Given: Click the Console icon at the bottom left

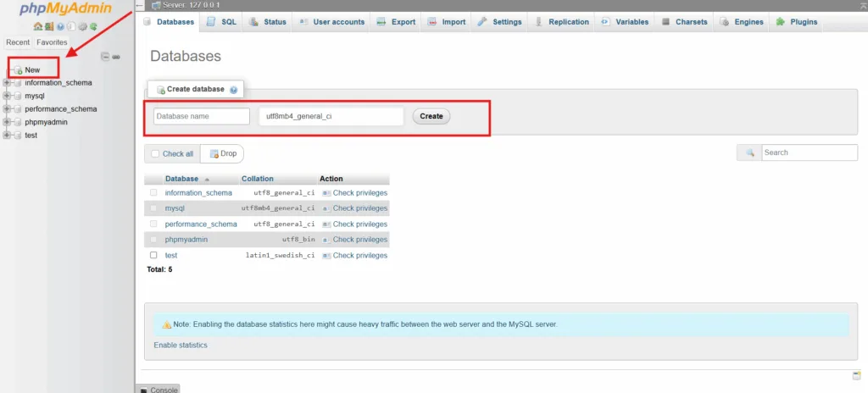Looking at the screenshot, I should [x=144, y=390].
